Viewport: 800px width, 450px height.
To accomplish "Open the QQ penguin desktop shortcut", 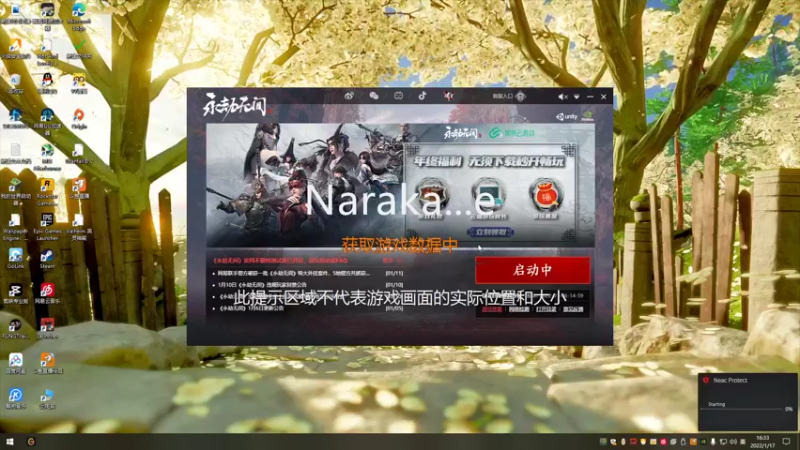I will click(47, 83).
